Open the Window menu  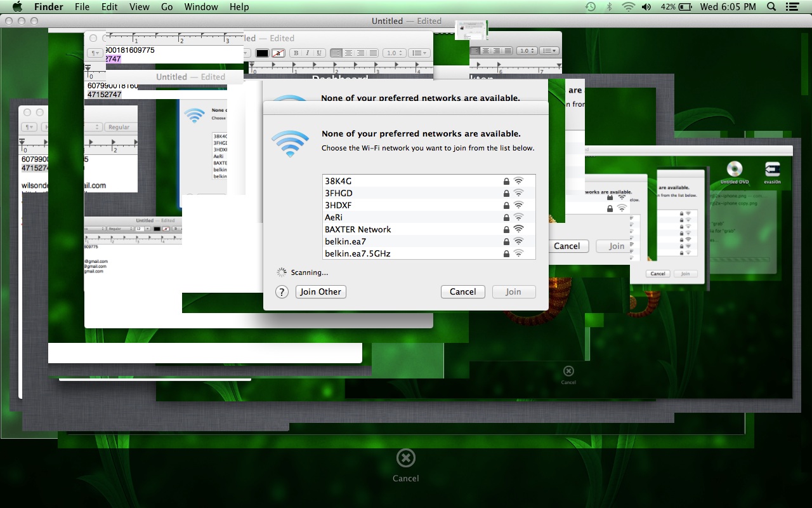202,7
